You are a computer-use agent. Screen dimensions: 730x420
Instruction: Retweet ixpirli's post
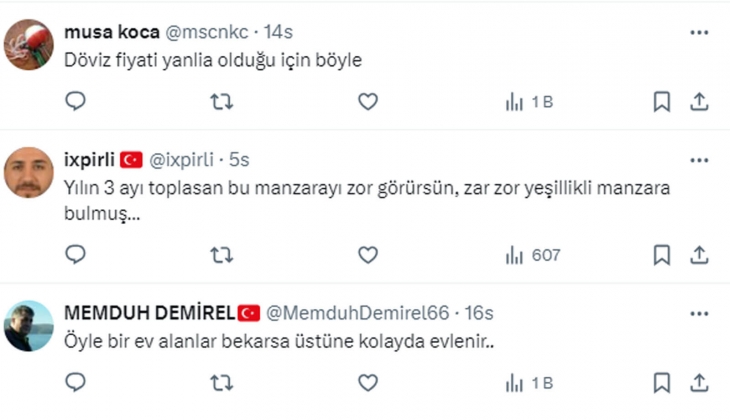tap(222, 255)
